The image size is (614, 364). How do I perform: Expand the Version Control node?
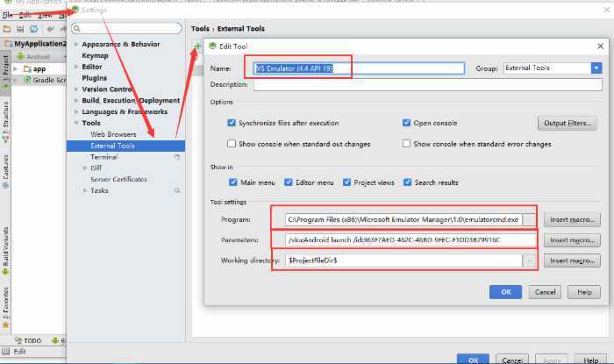(76, 89)
